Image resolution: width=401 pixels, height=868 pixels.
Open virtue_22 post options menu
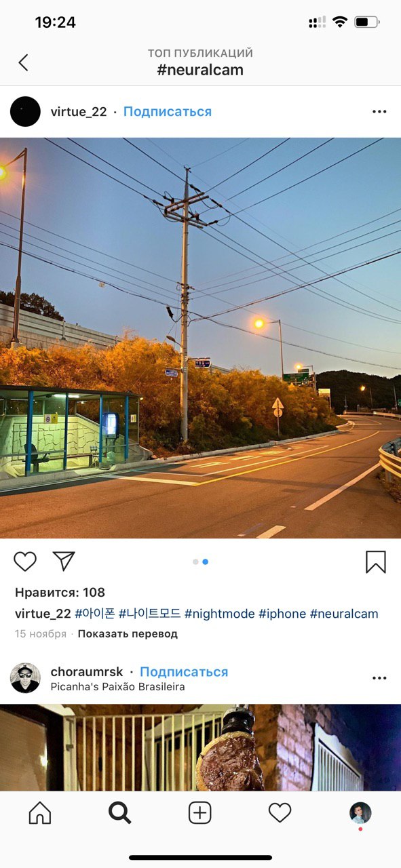coord(379,112)
